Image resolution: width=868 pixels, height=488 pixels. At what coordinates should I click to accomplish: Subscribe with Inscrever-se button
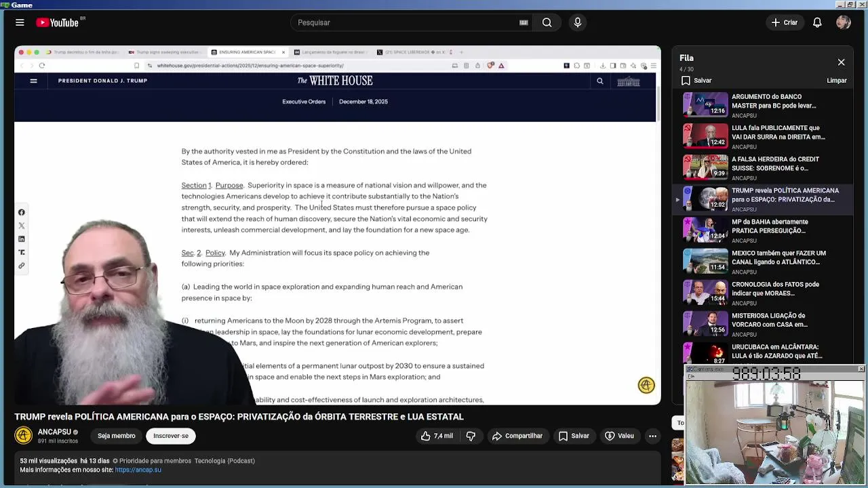click(x=171, y=436)
